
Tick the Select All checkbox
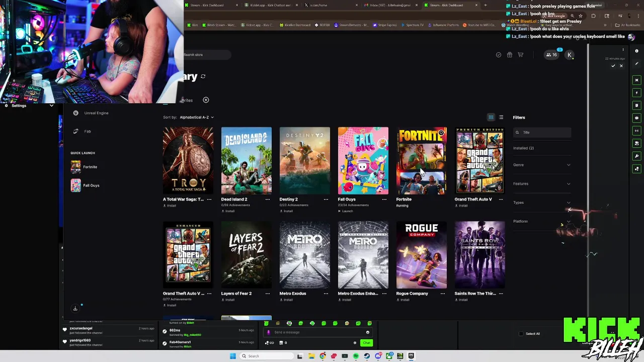(x=521, y=334)
